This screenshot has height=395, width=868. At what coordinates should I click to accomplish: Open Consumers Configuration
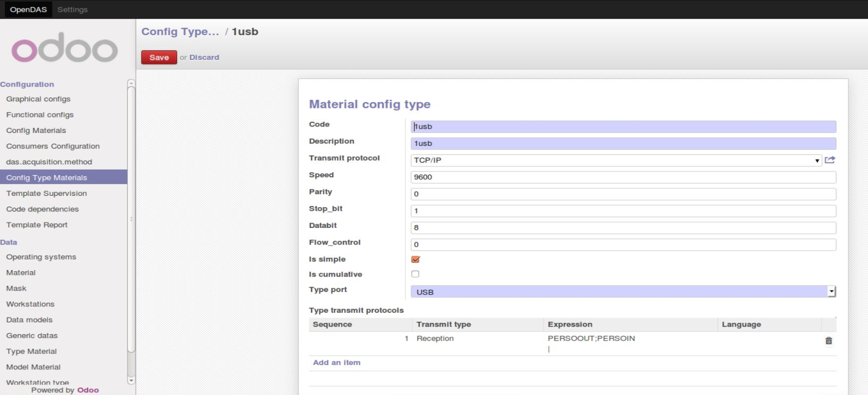(x=53, y=146)
